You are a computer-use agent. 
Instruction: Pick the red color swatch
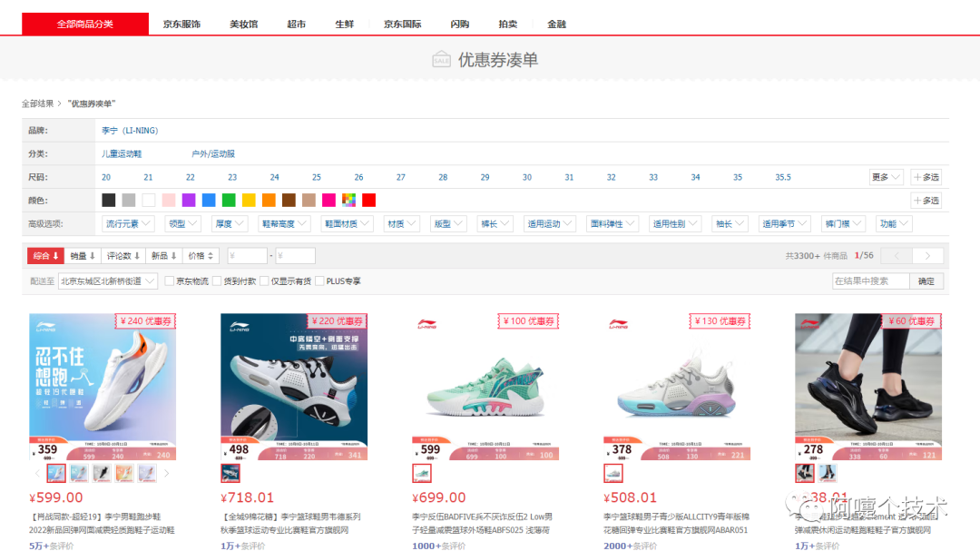(368, 200)
